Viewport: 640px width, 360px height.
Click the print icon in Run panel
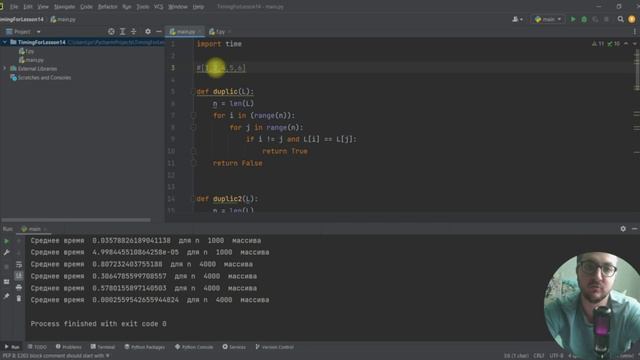click(x=19, y=287)
